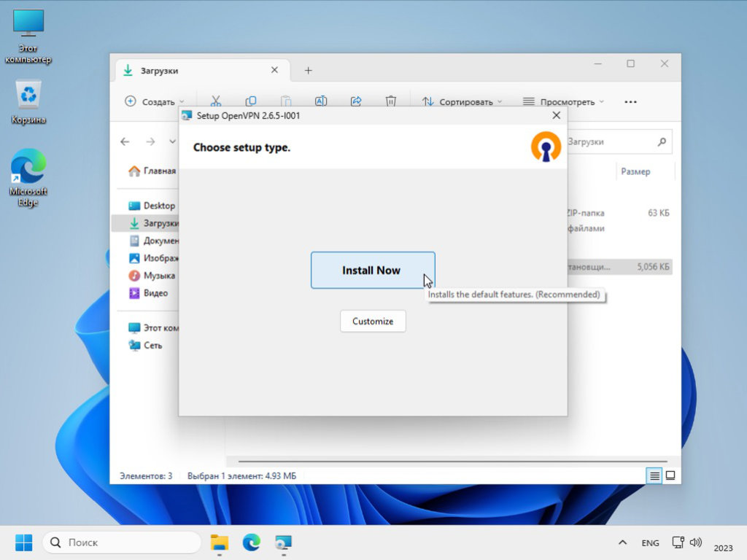Click the Paste icon in Explorer toolbar
The width and height of the screenshot is (747, 560).
click(286, 101)
